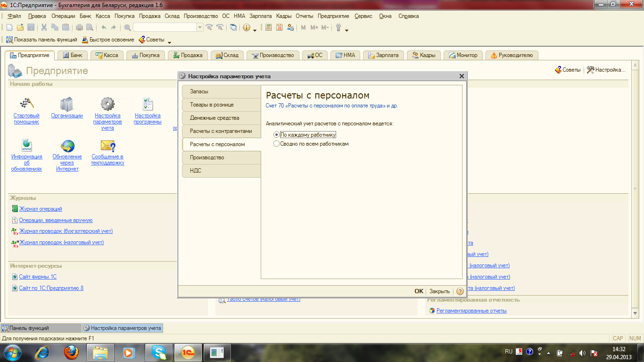Click OK in the accounting settings dialog
This screenshot has height=362, width=644.
tap(419, 291)
